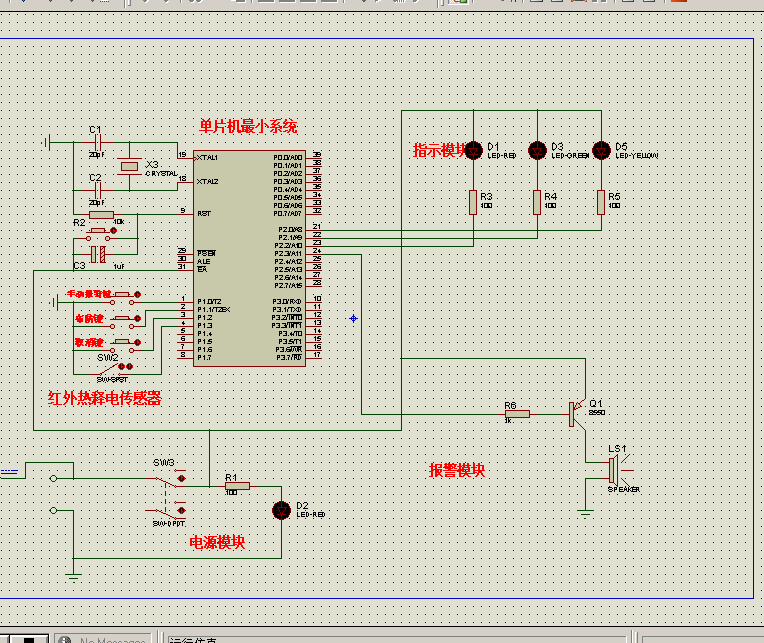Image resolution: width=764 pixels, height=643 pixels.
Task: Select the ground terminal left of C1
Action: click(46, 143)
